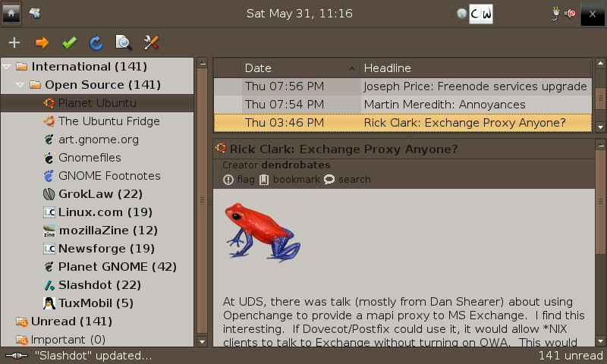Click the Thu 07:56 PM date cell
This screenshot has width=607, height=364.
pyautogui.click(x=301, y=86)
